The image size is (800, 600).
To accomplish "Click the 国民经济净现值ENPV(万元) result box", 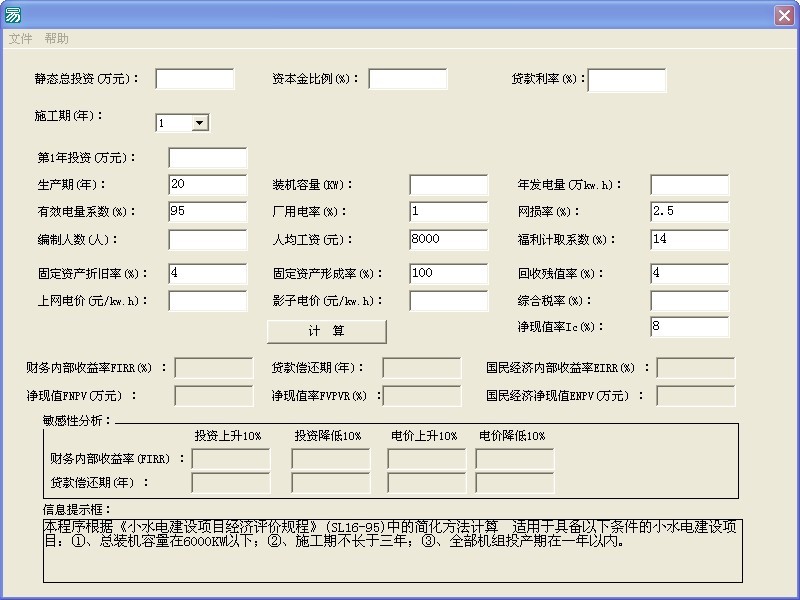I will (x=696, y=396).
